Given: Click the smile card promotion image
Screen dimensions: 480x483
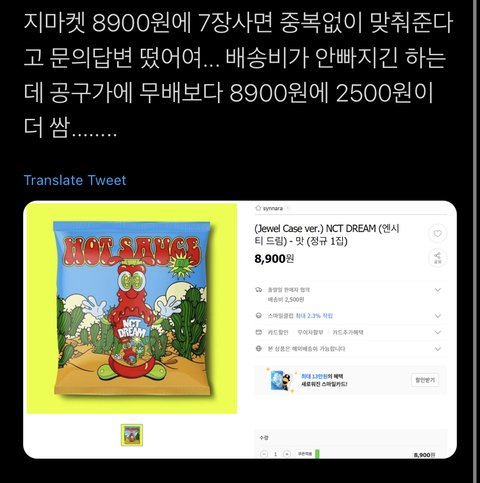Looking at the screenshot, I should (x=282, y=380).
